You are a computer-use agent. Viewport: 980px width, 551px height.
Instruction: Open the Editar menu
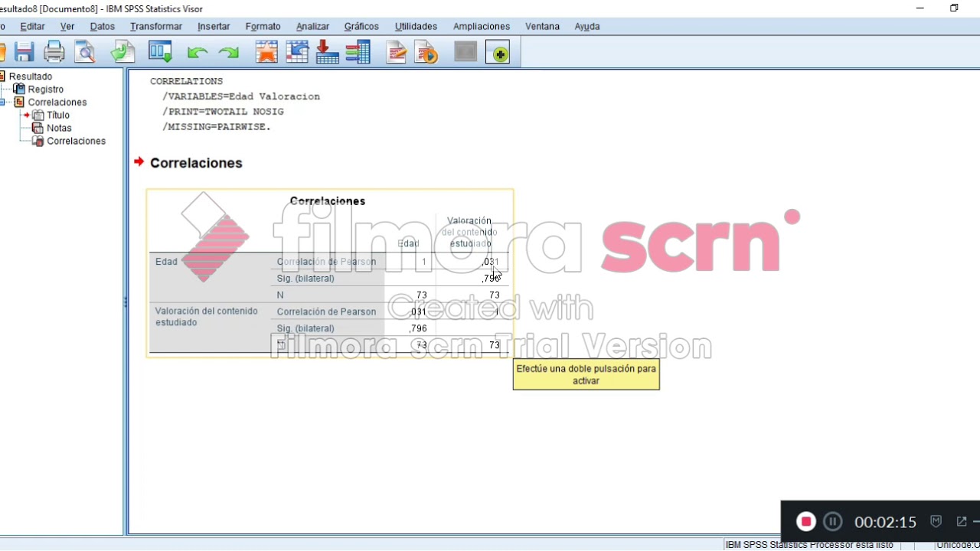[32, 26]
